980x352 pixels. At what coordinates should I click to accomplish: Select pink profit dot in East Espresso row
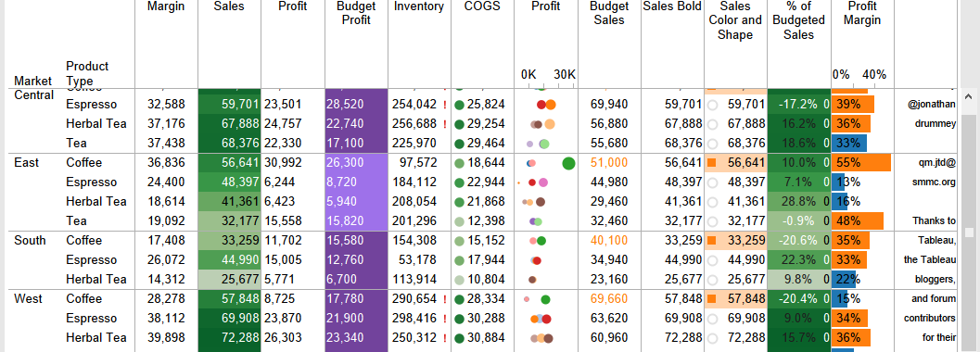[543, 182]
